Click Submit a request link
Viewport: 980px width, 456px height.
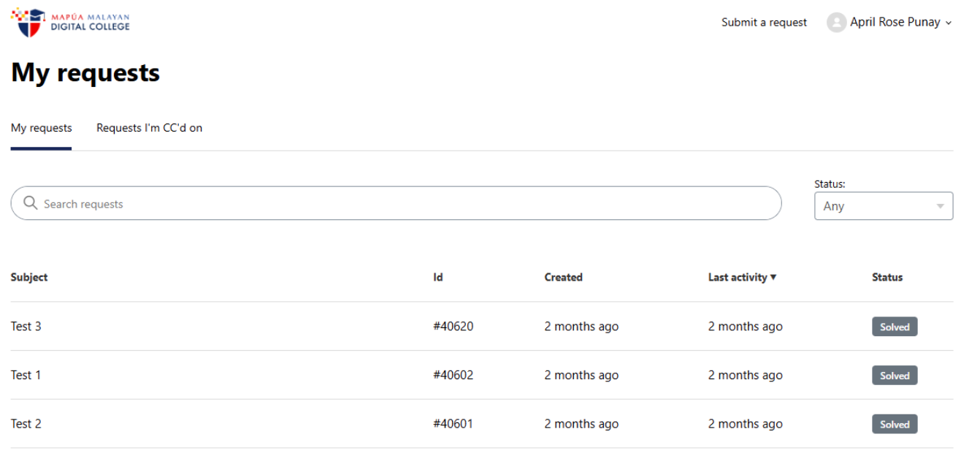click(x=764, y=23)
